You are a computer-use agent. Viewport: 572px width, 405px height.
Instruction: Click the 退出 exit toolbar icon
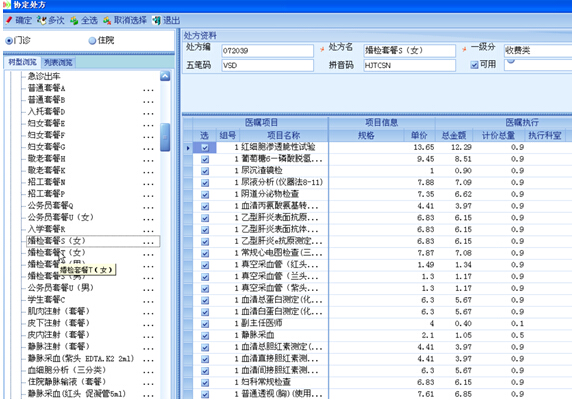point(156,20)
